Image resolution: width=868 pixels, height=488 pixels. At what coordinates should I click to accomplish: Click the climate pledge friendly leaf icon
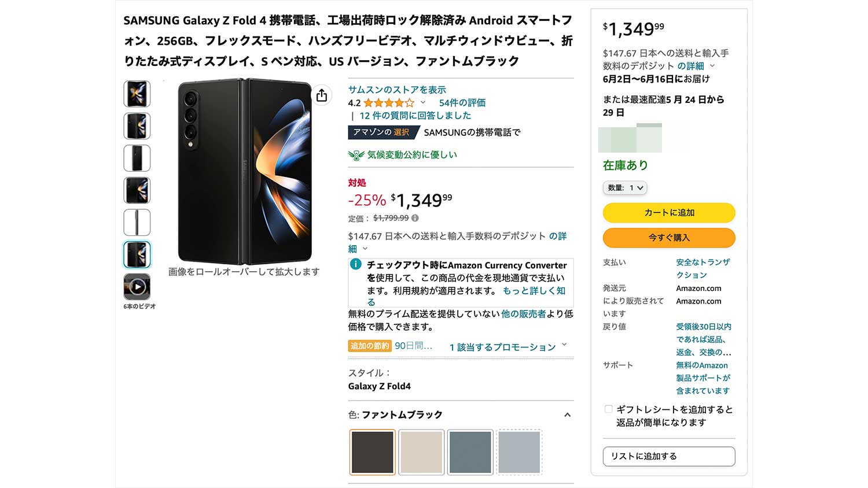(x=356, y=155)
